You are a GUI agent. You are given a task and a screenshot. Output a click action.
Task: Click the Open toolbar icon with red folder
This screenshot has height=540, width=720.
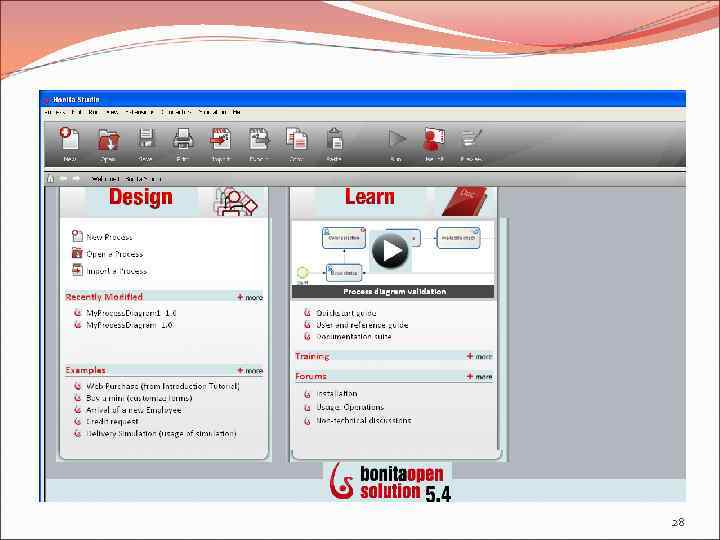tap(108, 140)
